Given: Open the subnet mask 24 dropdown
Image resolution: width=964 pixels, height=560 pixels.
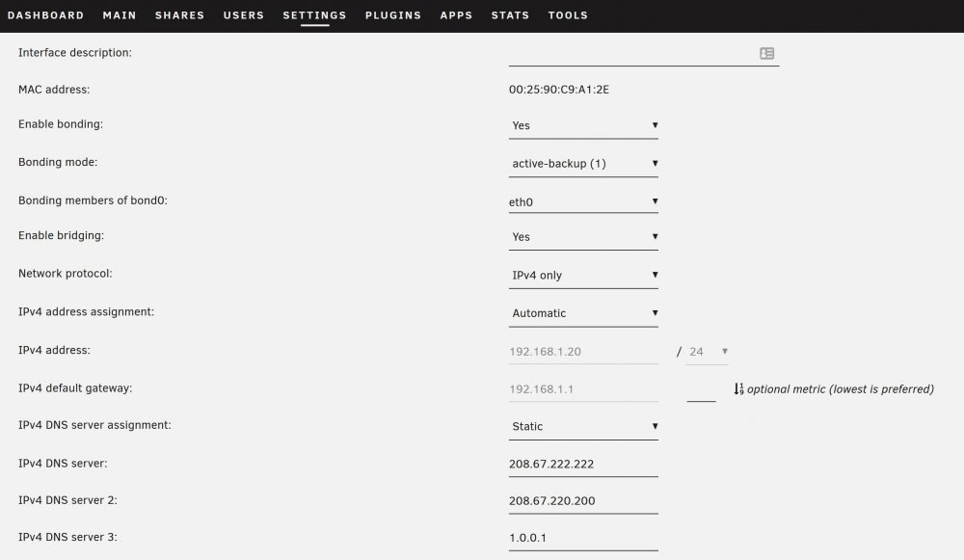Looking at the screenshot, I should (708, 352).
